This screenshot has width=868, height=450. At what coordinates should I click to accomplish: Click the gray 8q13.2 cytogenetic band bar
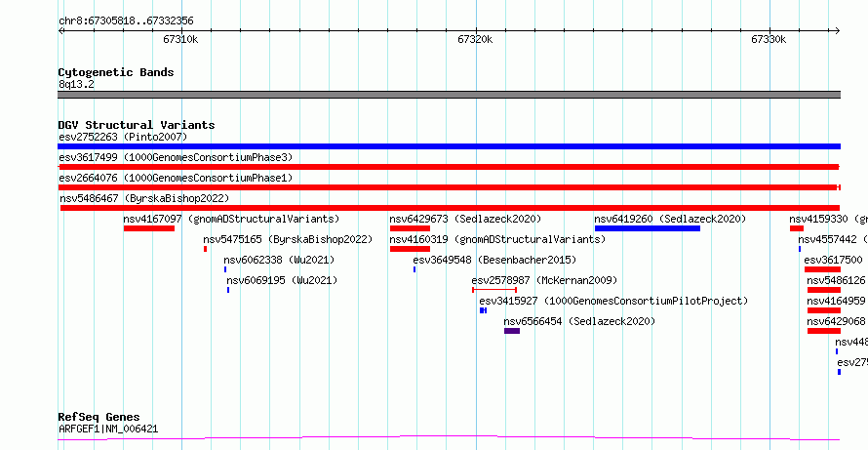(449, 95)
